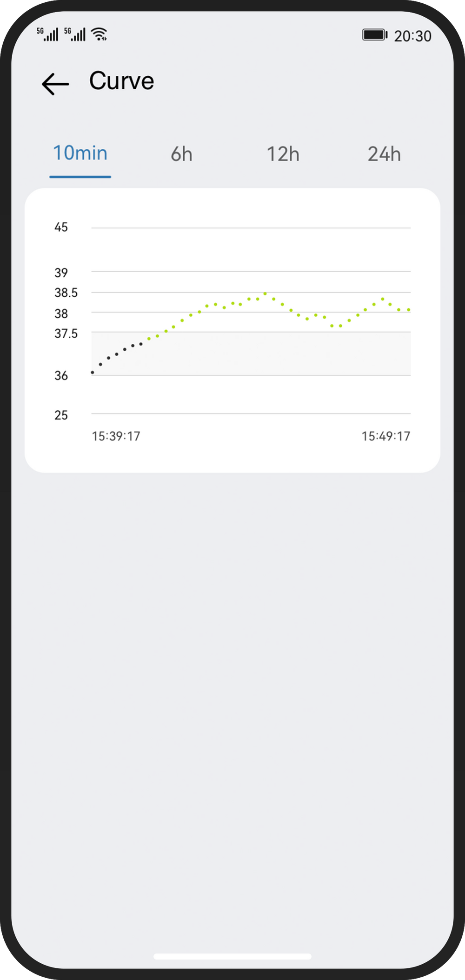
Task: Tap the battery icon
Action: pos(375,35)
